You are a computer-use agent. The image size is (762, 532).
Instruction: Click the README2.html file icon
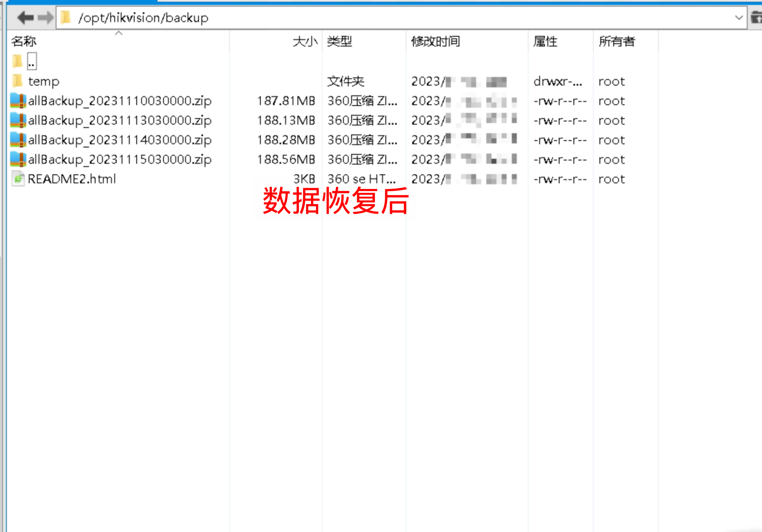18,179
